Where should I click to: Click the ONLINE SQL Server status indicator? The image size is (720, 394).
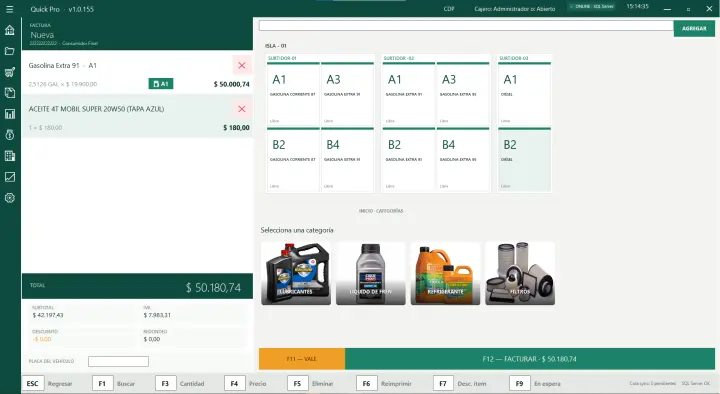click(592, 7)
